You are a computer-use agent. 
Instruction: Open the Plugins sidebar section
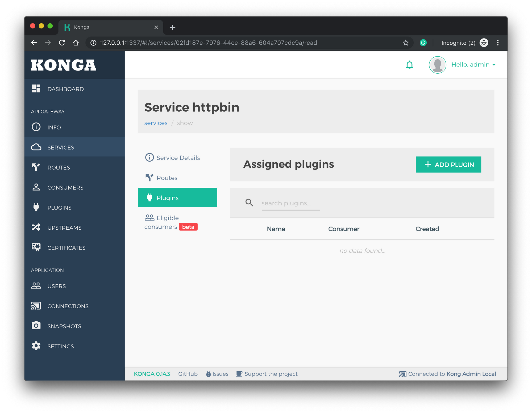pos(59,208)
